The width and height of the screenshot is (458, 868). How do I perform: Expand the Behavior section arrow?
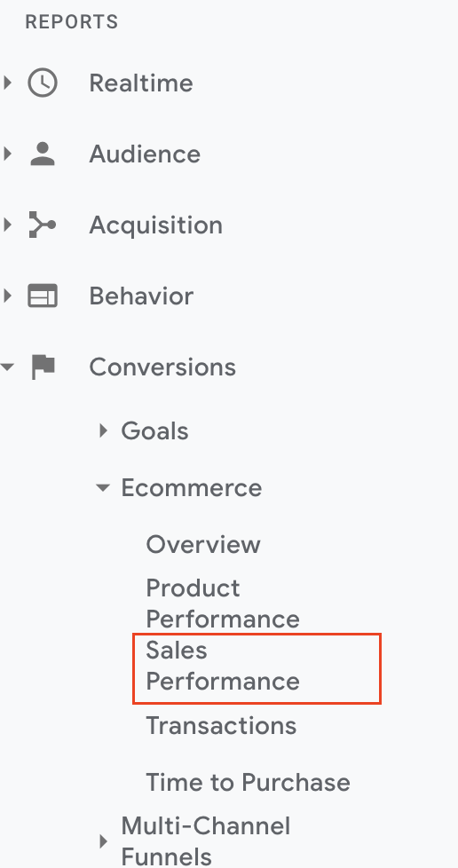(7, 296)
